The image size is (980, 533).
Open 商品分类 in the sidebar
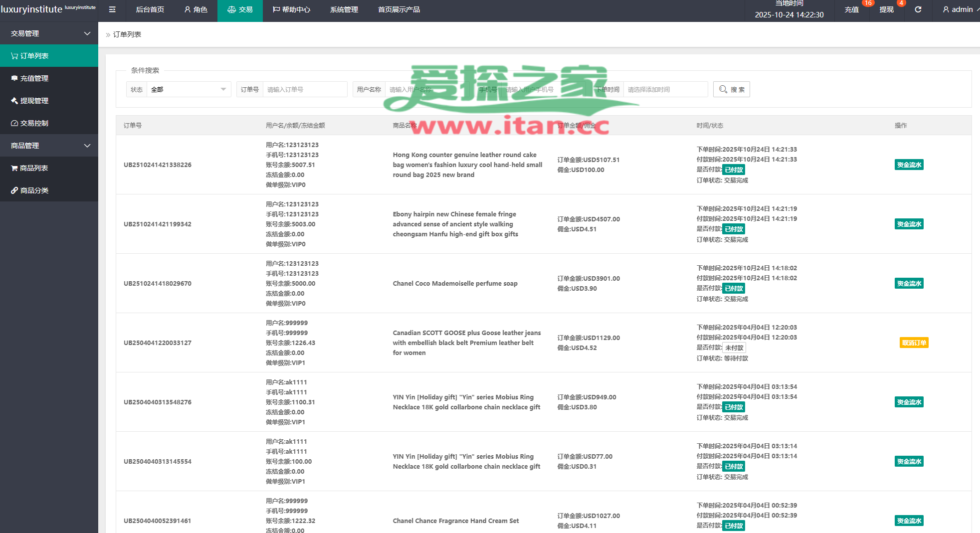pos(49,190)
